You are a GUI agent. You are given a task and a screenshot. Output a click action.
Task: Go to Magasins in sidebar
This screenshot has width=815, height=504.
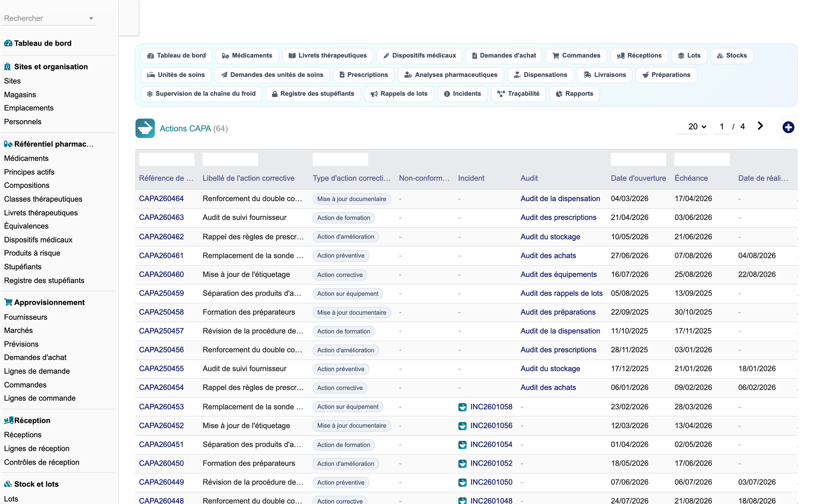pos(20,95)
